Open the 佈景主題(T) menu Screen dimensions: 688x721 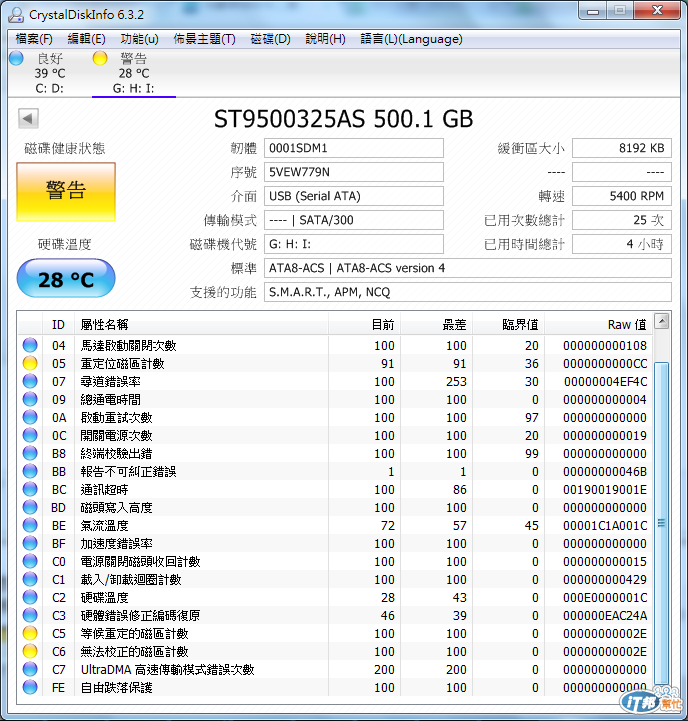point(204,39)
